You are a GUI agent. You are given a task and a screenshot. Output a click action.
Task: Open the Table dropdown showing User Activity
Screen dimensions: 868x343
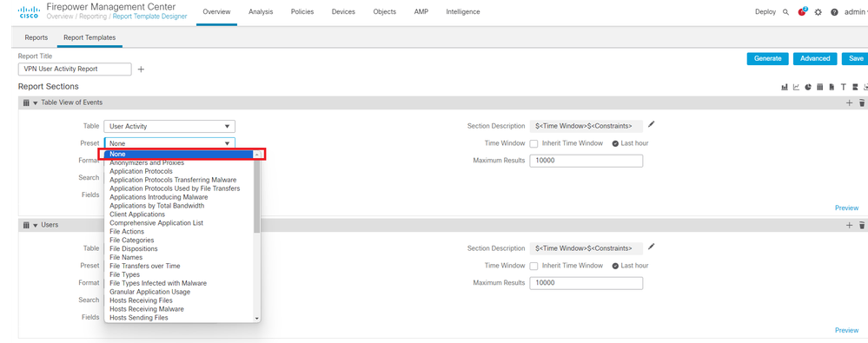[x=169, y=126]
